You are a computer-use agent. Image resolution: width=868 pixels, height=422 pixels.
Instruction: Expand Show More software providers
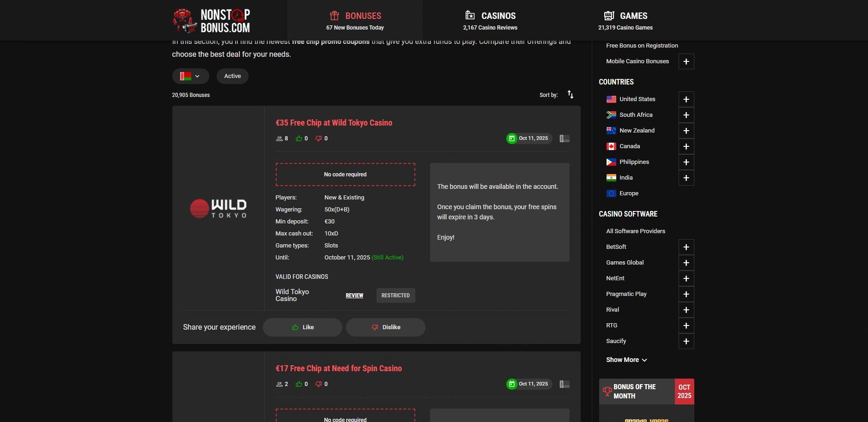pyautogui.click(x=626, y=360)
